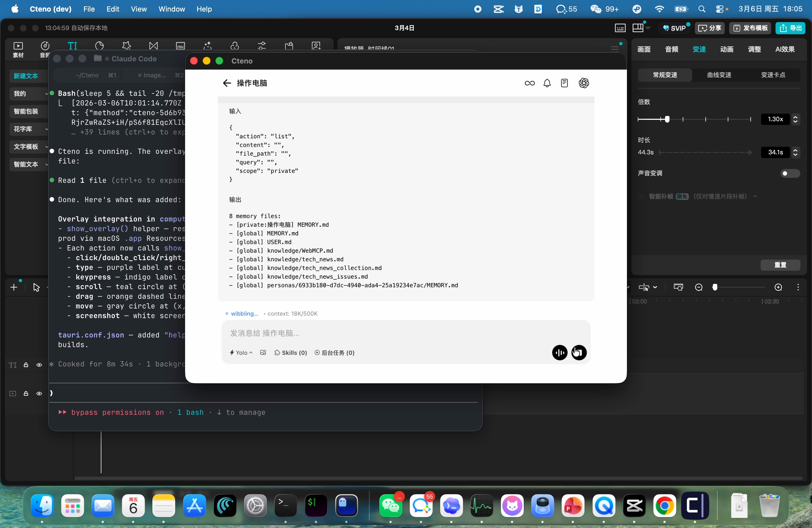Toggle the lock icon on text track
Viewport: 812px width, 528px height.
(26, 365)
